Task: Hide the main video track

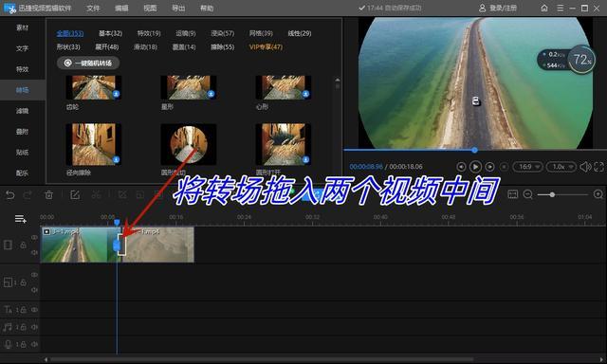Action: pyautogui.click(x=34, y=237)
